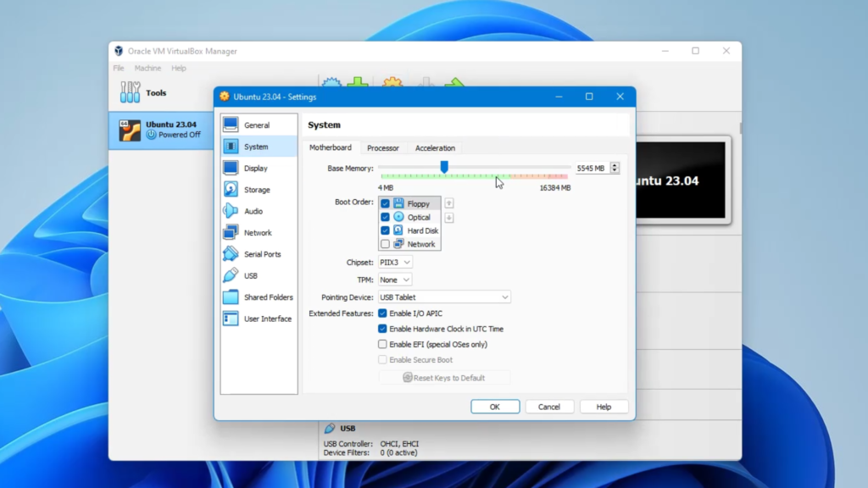Image resolution: width=868 pixels, height=488 pixels.
Task: Switch to the Motherboard tab
Action: click(x=331, y=147)
